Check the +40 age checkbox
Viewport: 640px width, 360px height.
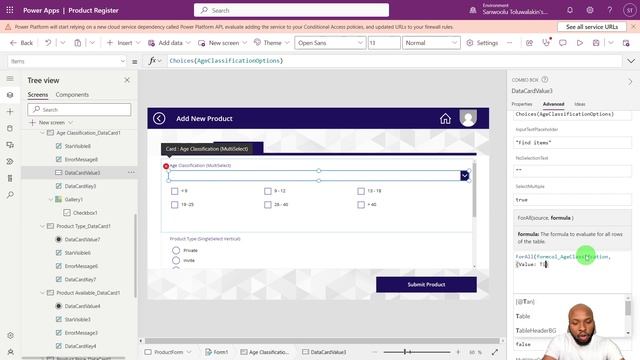361,204
